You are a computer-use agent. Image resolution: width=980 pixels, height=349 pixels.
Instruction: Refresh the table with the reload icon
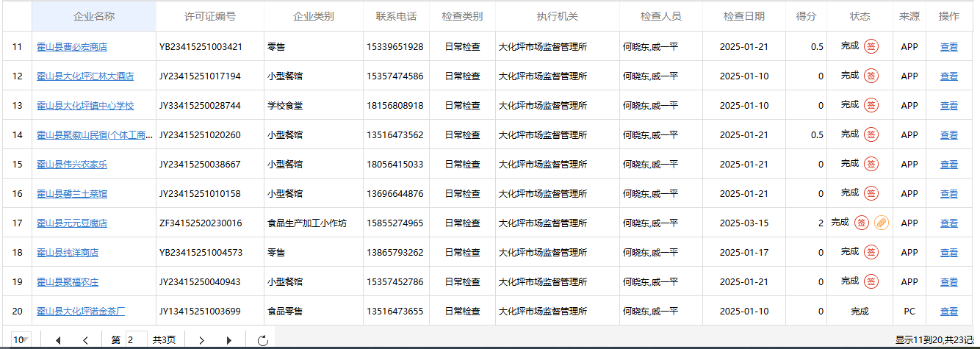point(263,340)
